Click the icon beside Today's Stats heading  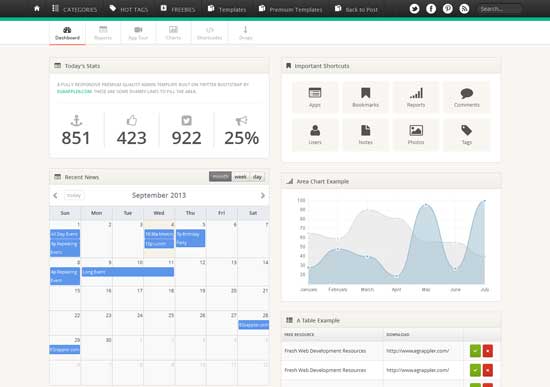58,65
